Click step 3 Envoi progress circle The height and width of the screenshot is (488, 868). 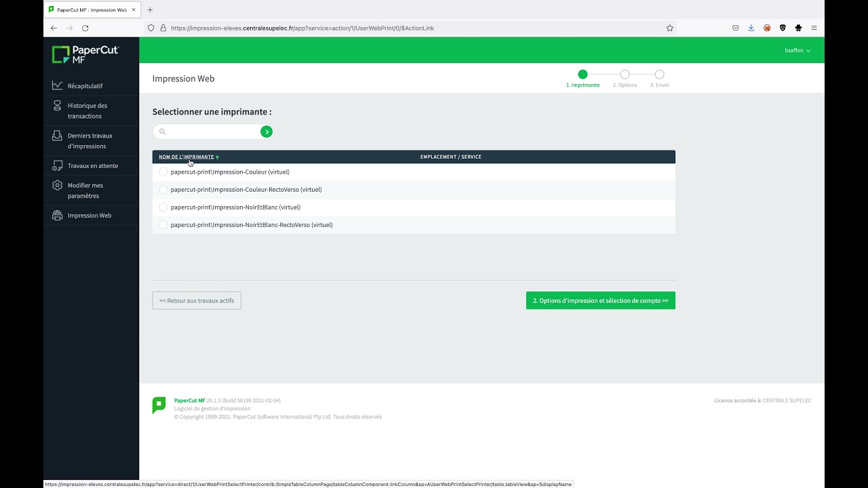(659, 75)
